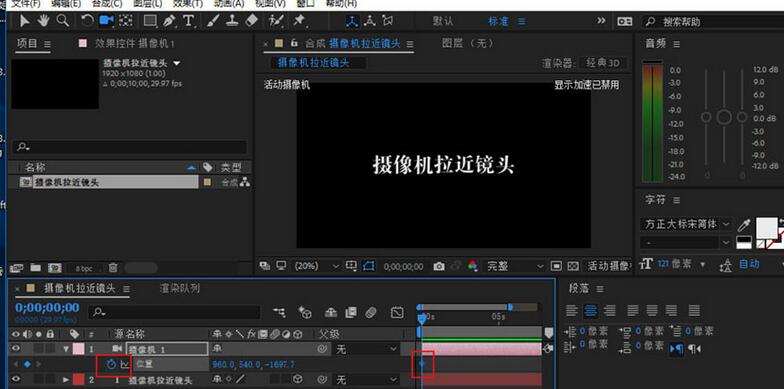Choose the View Axis mode icon
Image resolution: width=784 pixels, height=389 pixels.
click(388, 21)
